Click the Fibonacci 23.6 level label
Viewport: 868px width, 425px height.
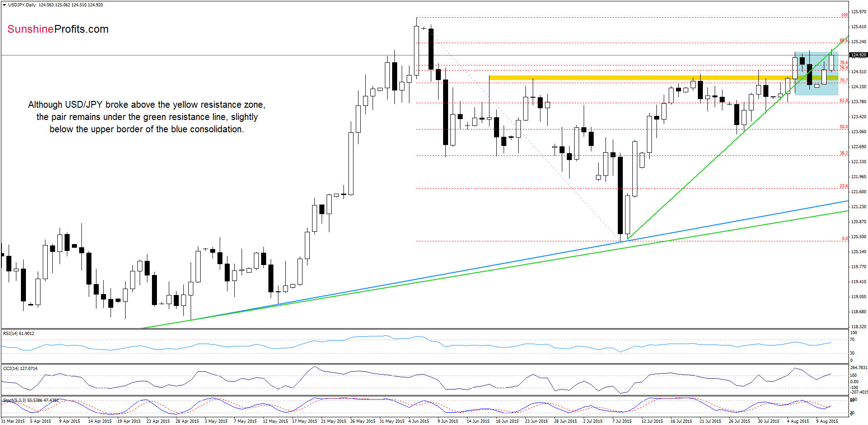coord(844,186)
